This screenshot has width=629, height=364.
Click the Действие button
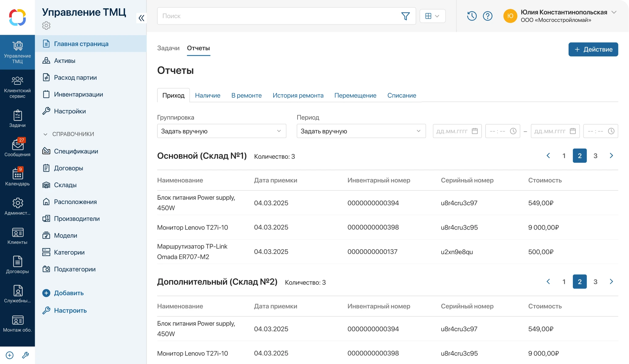pos(593,49)
